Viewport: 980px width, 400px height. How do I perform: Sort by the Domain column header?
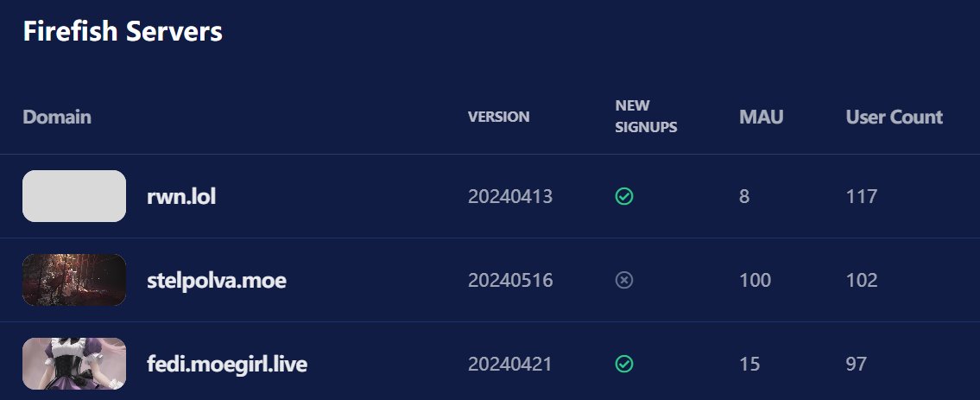pyautogui.click(x=57, y=117)
